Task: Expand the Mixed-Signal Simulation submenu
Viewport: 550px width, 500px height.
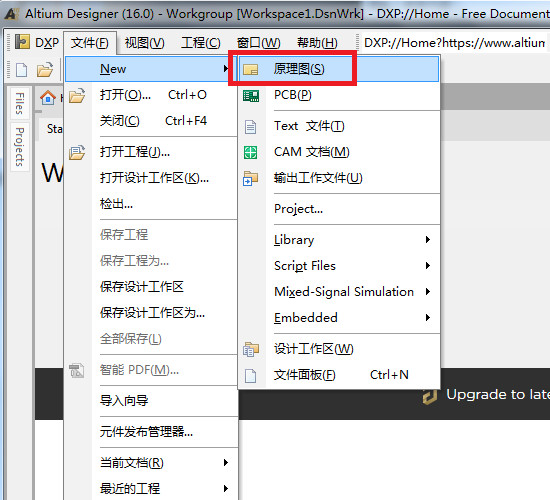Action: point(351,292)
